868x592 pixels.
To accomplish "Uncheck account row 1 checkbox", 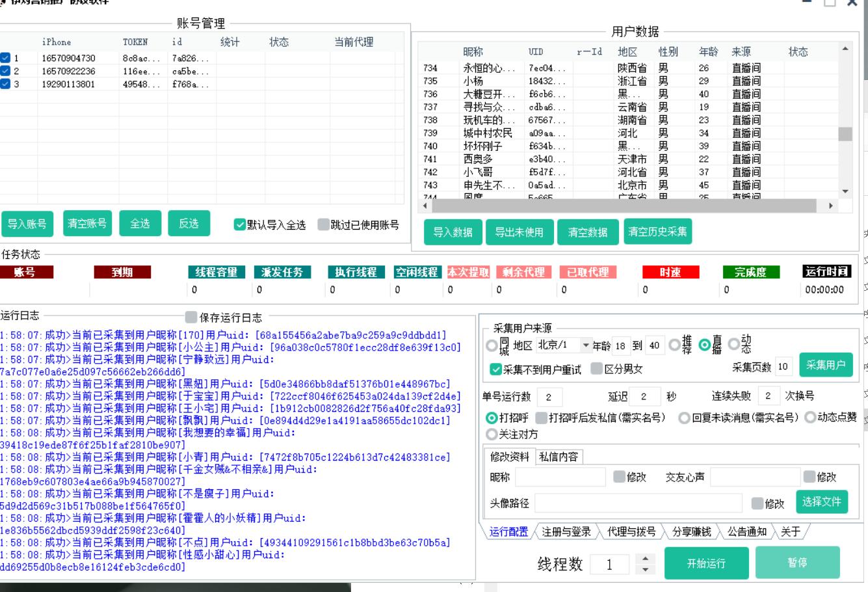I will tap(6, 58).
